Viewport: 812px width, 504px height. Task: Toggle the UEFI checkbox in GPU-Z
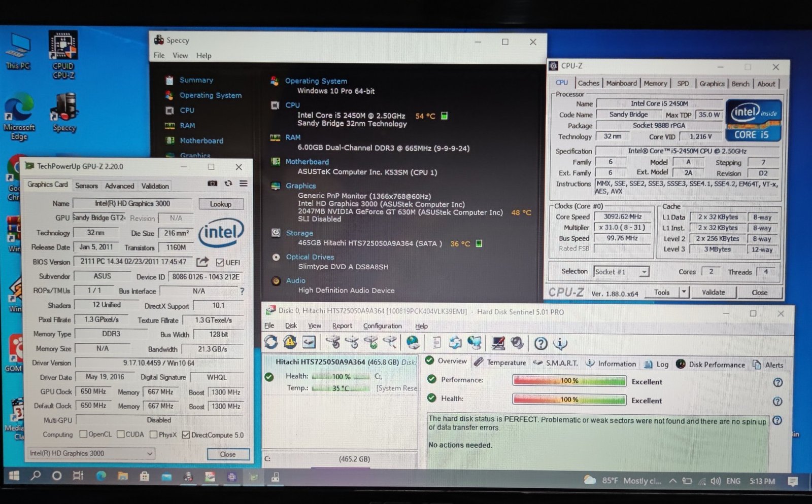(220, 262)
